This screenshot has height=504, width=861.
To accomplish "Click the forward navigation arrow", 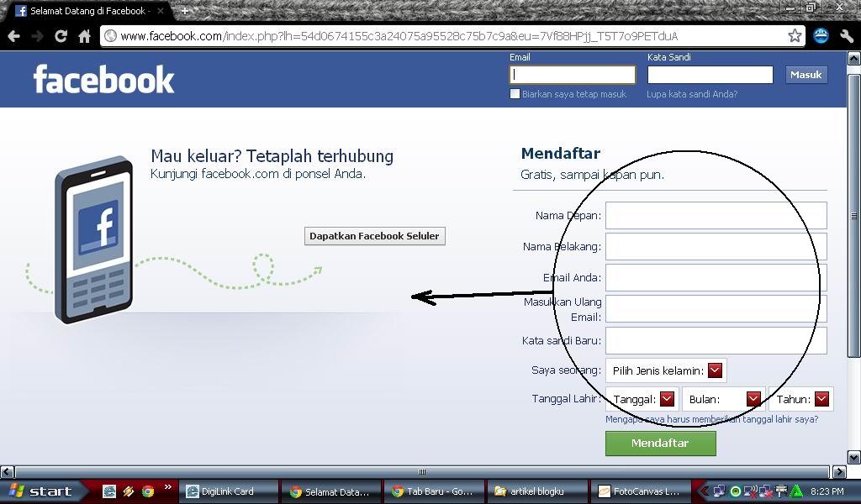I will pos(37,36).
